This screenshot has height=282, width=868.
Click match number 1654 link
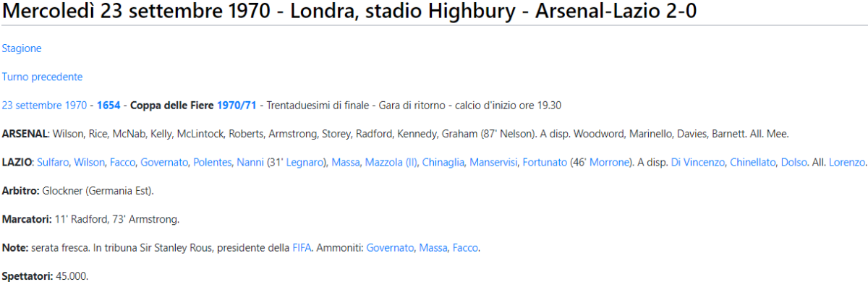tap(109, 106)
